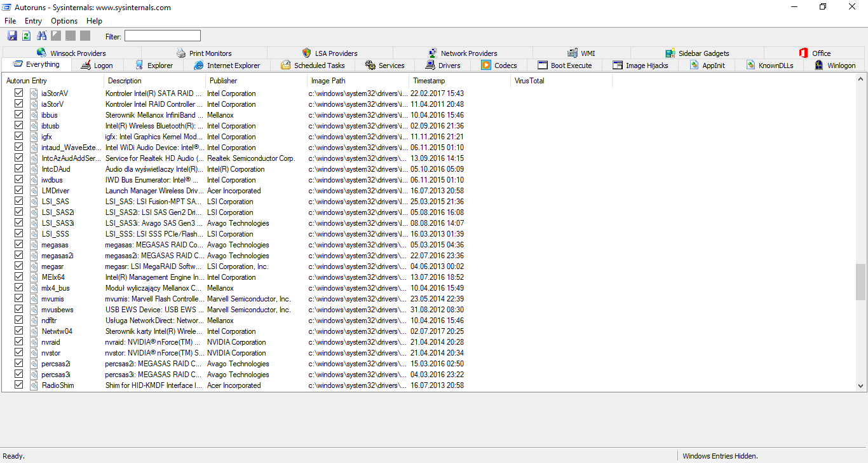The height and width of the screenshot is (463, 868).
Task: Click the Autoruns app icon in title bar
Action: [7, 8]
